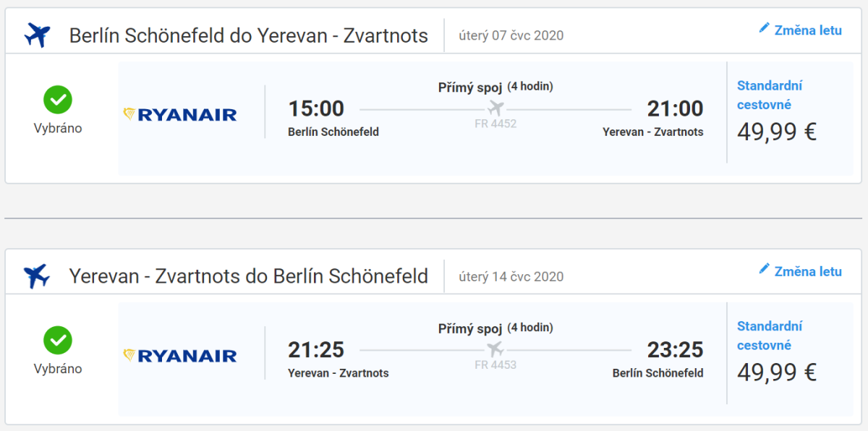Click the grey plane icon above FR 4453
Screen dimensions: 868x431
click(495, 349)
